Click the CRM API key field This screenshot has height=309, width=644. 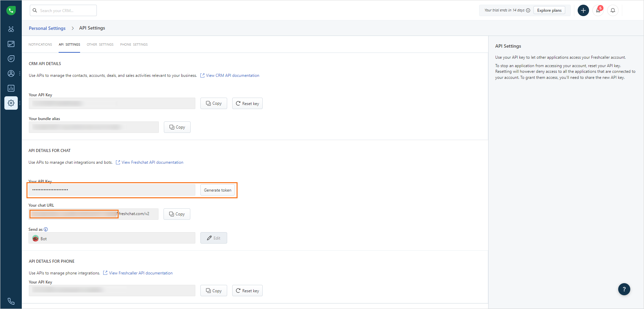[112, 103]
